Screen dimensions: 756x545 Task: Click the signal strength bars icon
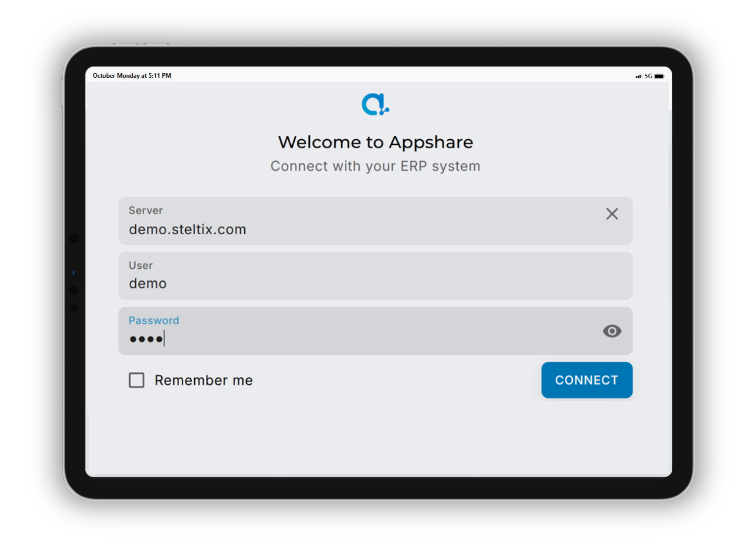(x=639, y=76)
